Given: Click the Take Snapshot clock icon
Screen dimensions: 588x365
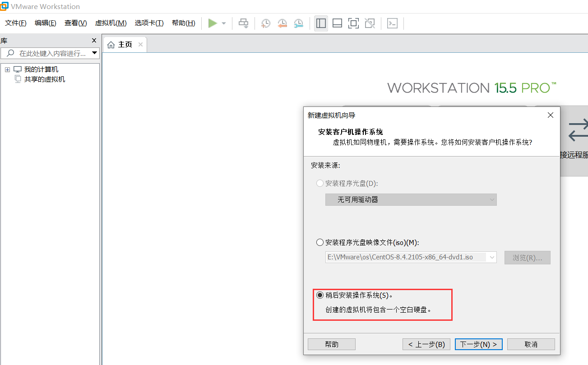Looking at the screenshot, I should (x=266, y=23).
